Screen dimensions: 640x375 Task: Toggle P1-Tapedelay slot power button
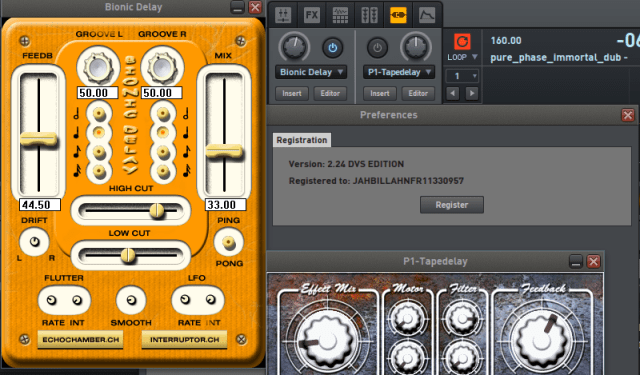coord(377,48)
